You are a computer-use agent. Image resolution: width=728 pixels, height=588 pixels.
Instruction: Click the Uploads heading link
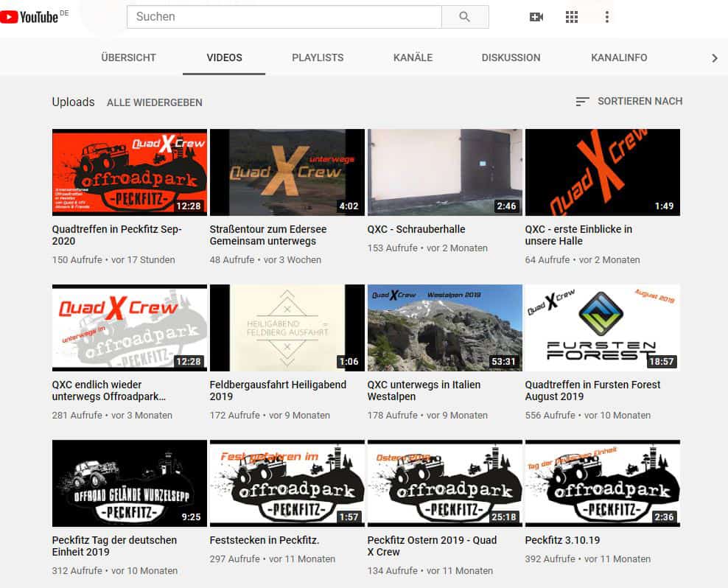click(x=74, y=102)
